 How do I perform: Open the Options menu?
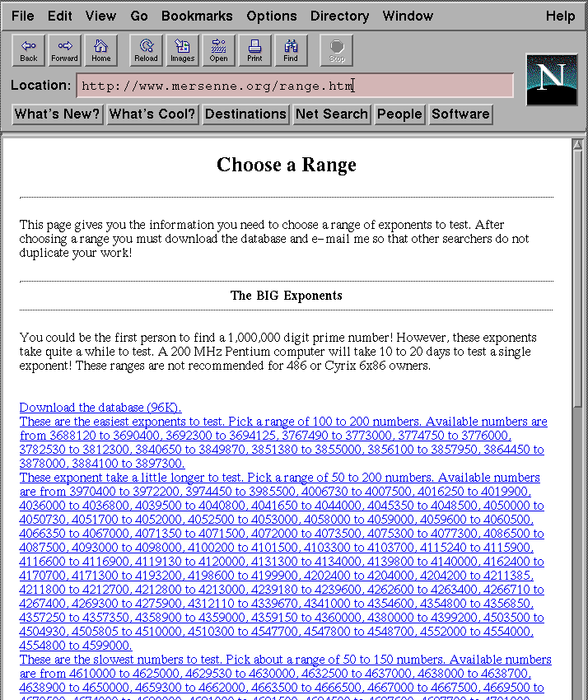point(272,16)
